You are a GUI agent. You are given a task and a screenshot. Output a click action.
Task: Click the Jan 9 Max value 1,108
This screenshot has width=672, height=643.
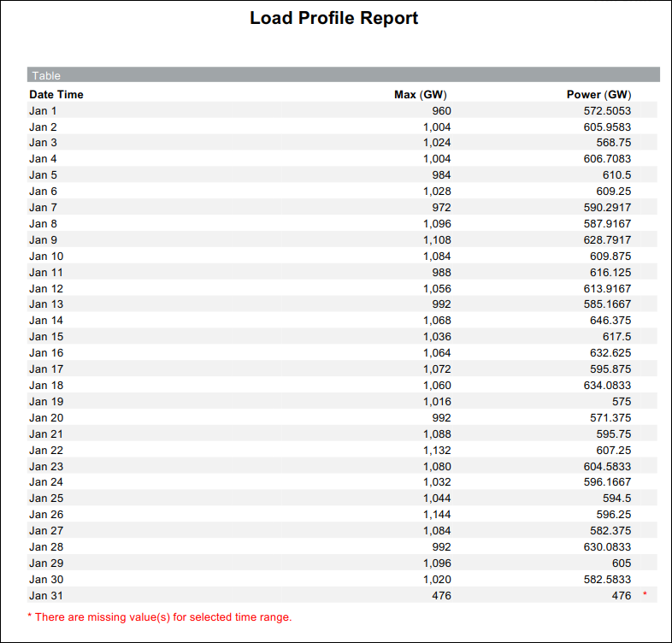437,240
